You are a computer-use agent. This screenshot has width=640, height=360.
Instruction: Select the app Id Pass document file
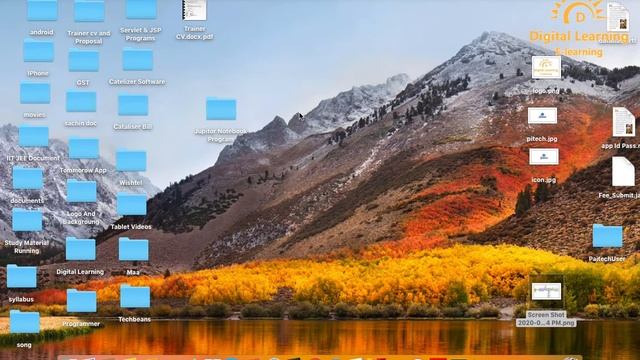624,122
